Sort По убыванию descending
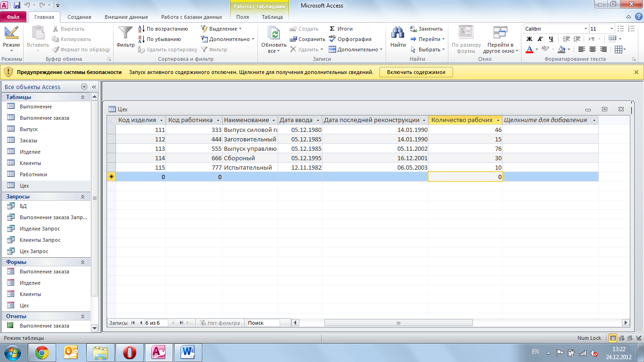Viewport: 644px width, 362px height. point(159,39)
